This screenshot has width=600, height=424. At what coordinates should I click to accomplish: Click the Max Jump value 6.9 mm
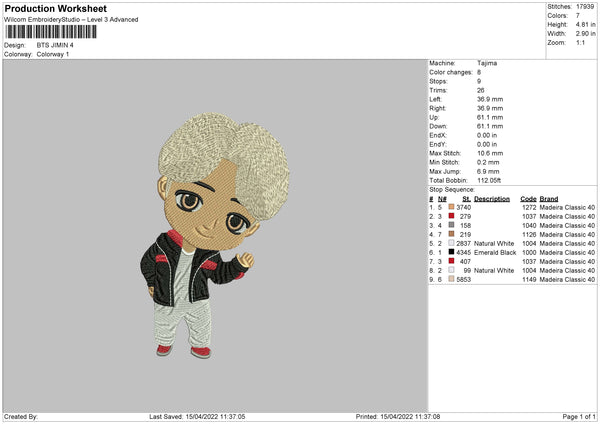coord(488,171)
